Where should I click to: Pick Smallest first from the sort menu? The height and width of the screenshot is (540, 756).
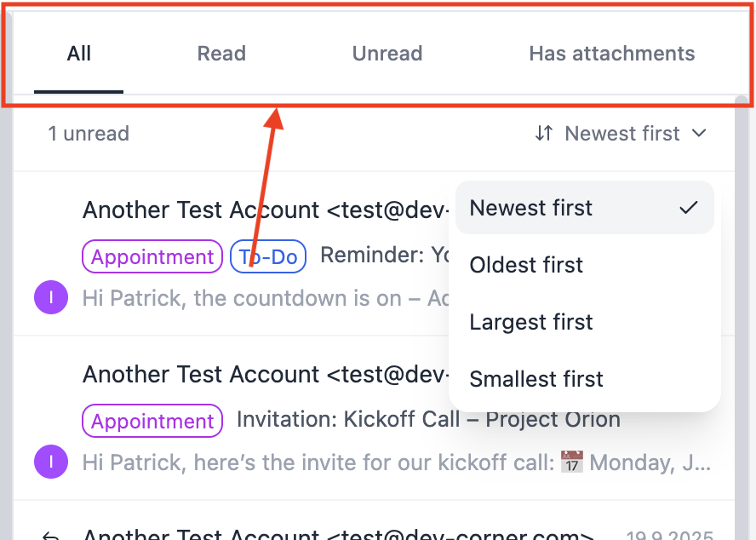[x=536, y=379]
